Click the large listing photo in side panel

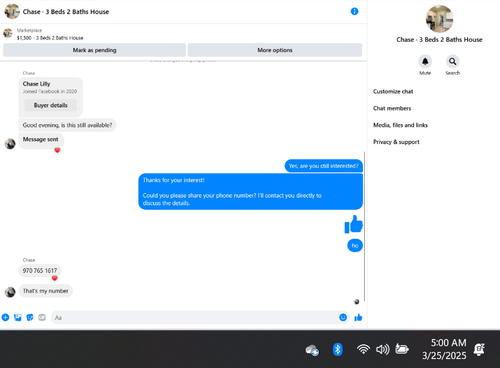point(439,19)
